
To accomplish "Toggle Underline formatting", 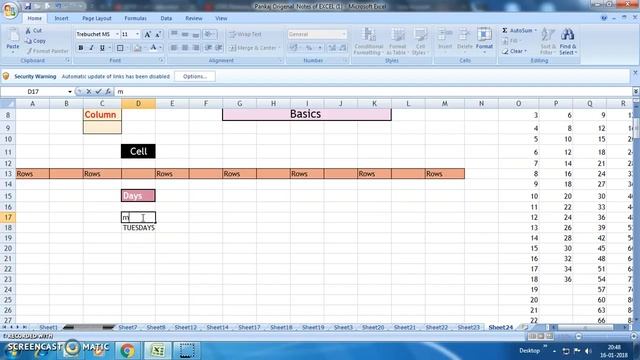I will (102, 48).
